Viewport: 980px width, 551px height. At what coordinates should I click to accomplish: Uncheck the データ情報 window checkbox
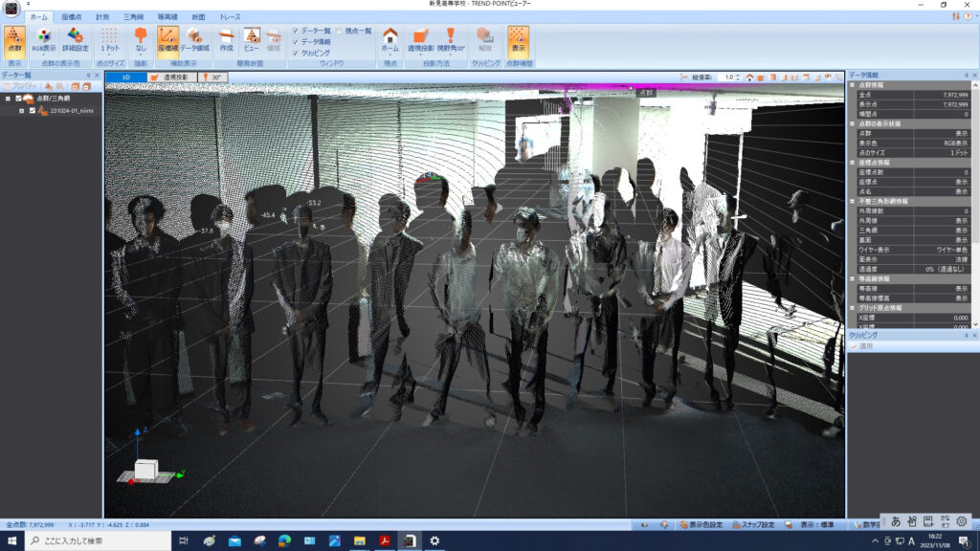point(295,42)
